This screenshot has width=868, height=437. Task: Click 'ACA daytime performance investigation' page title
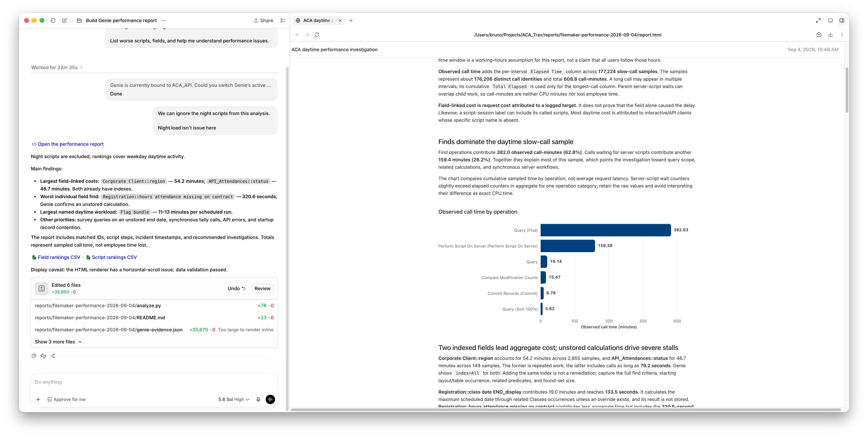(x=334, y=49)
